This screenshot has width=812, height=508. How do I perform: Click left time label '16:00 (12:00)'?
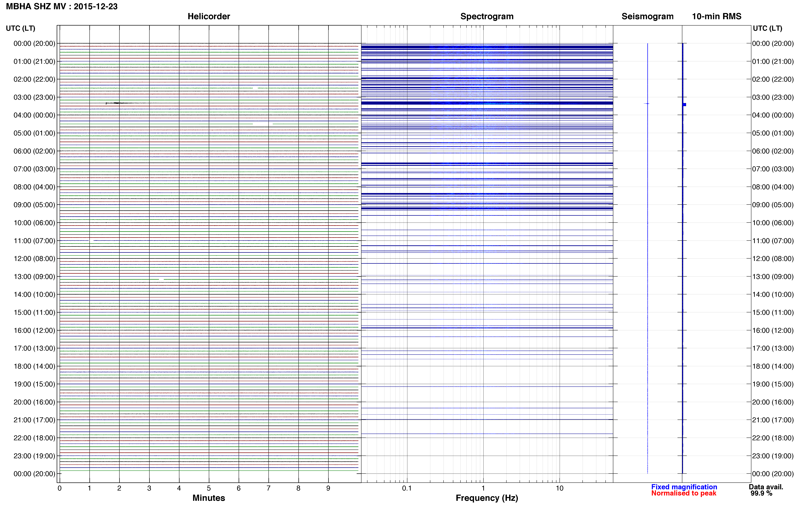[34, 330]
